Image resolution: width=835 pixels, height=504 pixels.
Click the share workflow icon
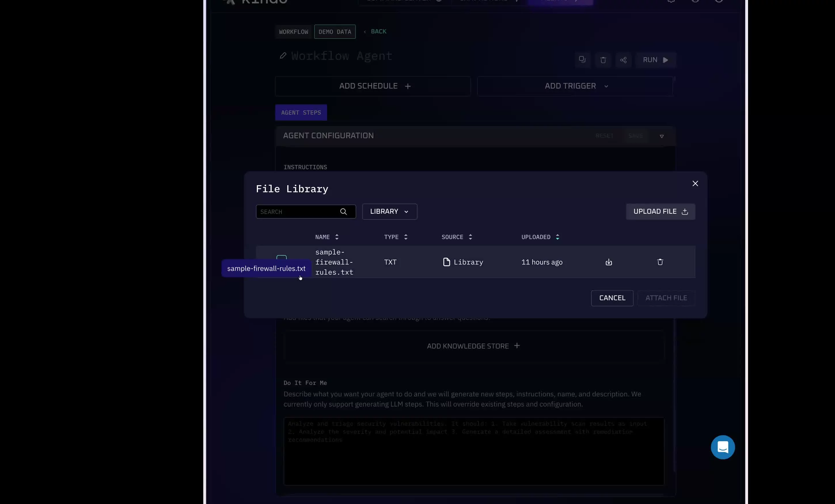coord(624,60)
